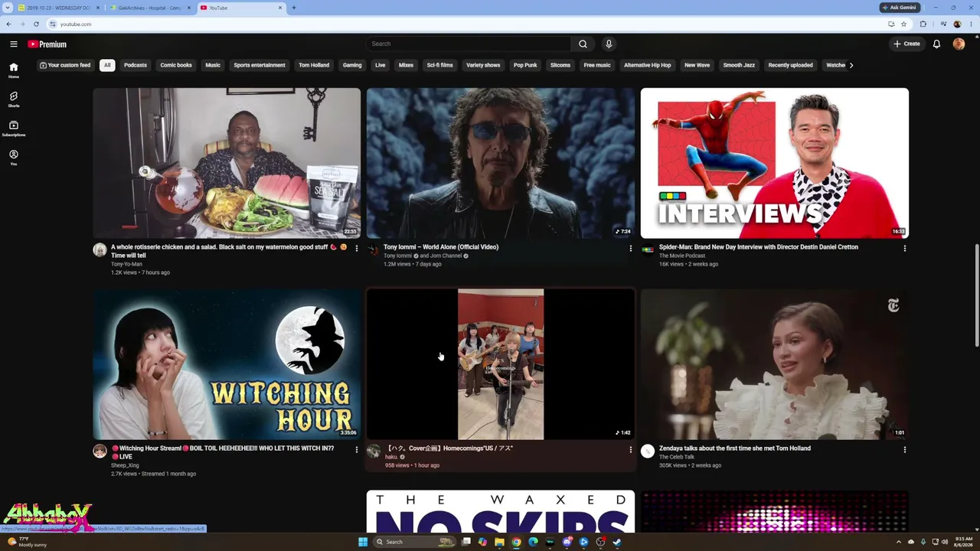Open the account avatar menu

click(959, 44)
